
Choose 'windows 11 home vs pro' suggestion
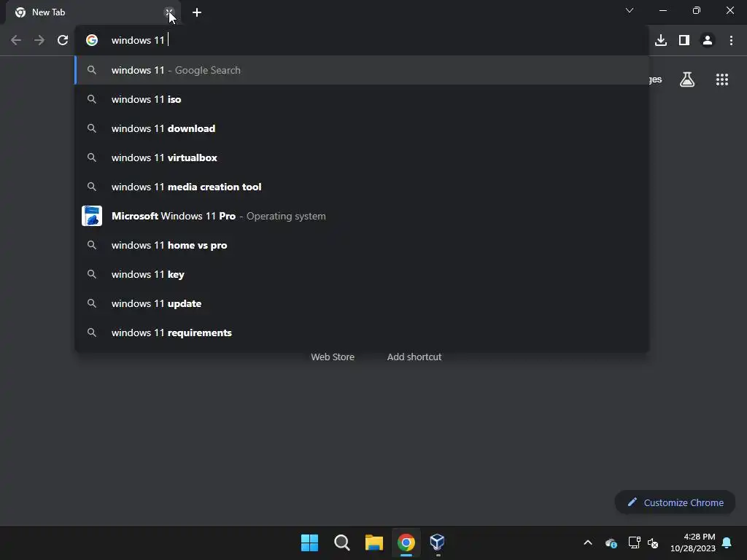(x=362, y=245)
